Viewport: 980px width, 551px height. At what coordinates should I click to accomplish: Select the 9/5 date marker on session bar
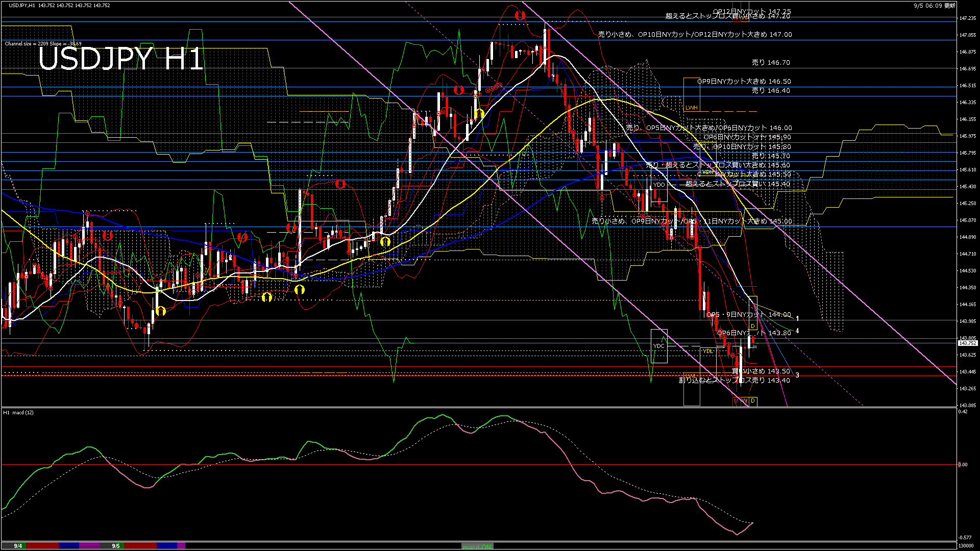(x=116, y=546)
